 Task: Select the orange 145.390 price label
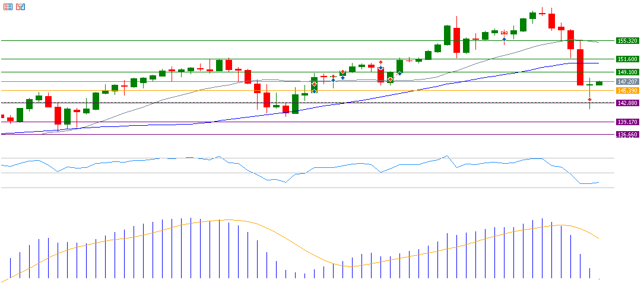627,90
